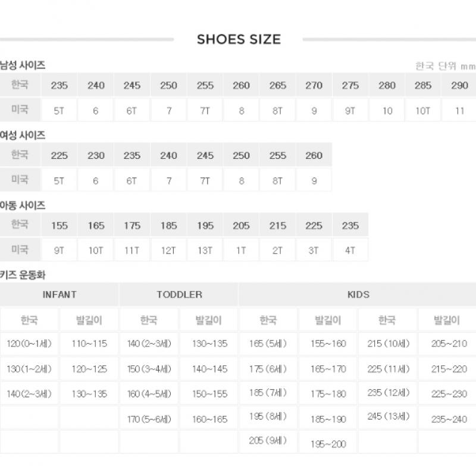Click the 205 (9세) kids cell

pyautogui.click(x=268, y=441)
